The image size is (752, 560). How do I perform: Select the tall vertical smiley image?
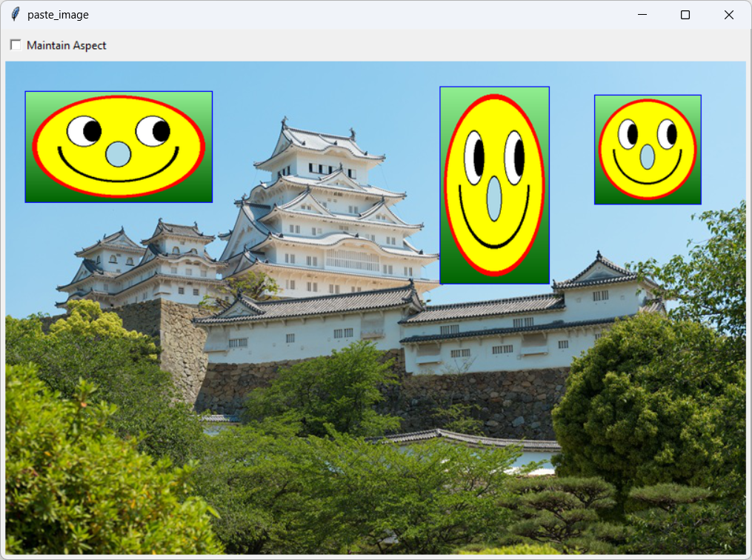coord(494,184)
